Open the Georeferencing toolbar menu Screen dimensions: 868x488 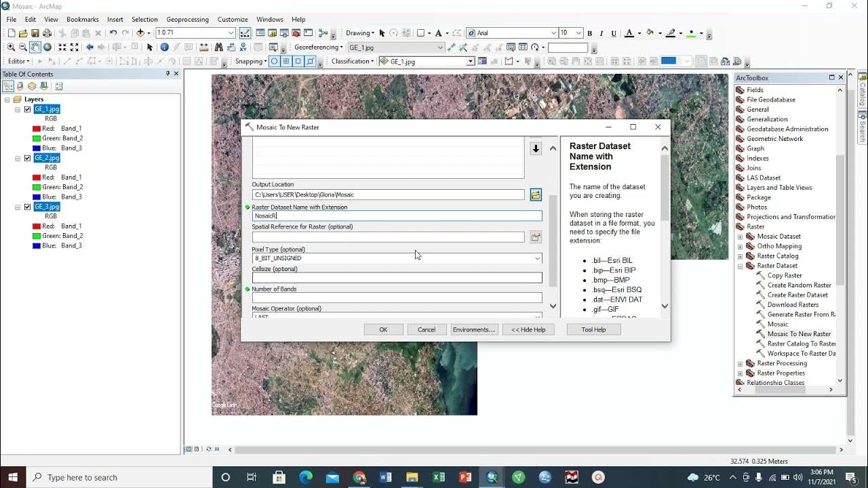click(318, 47)
